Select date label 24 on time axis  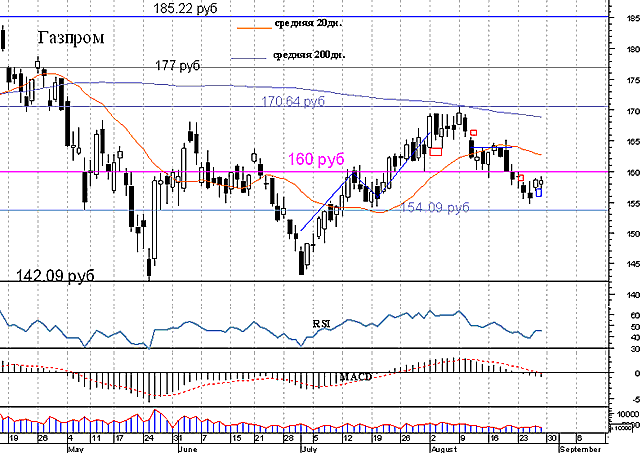(148, 438)
